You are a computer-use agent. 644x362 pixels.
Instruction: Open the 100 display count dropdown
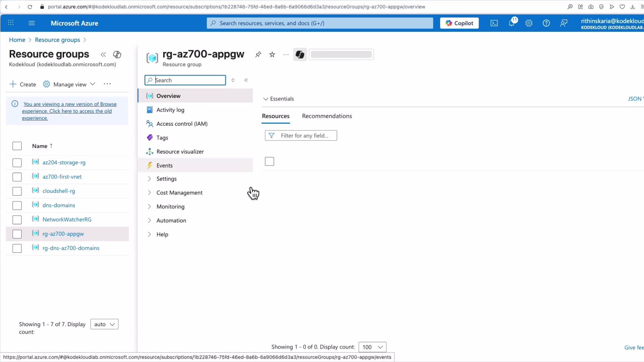(372, 347)
